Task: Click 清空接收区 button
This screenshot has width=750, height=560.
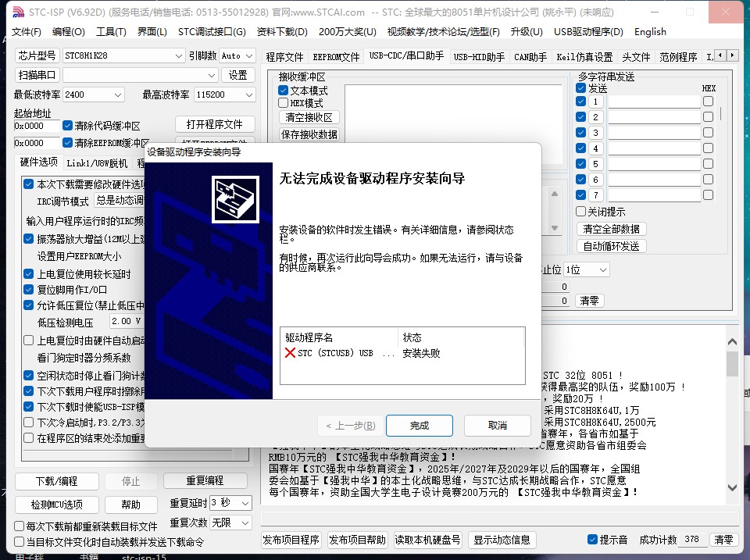Action: pyautogui.click(x=309, y=117)
